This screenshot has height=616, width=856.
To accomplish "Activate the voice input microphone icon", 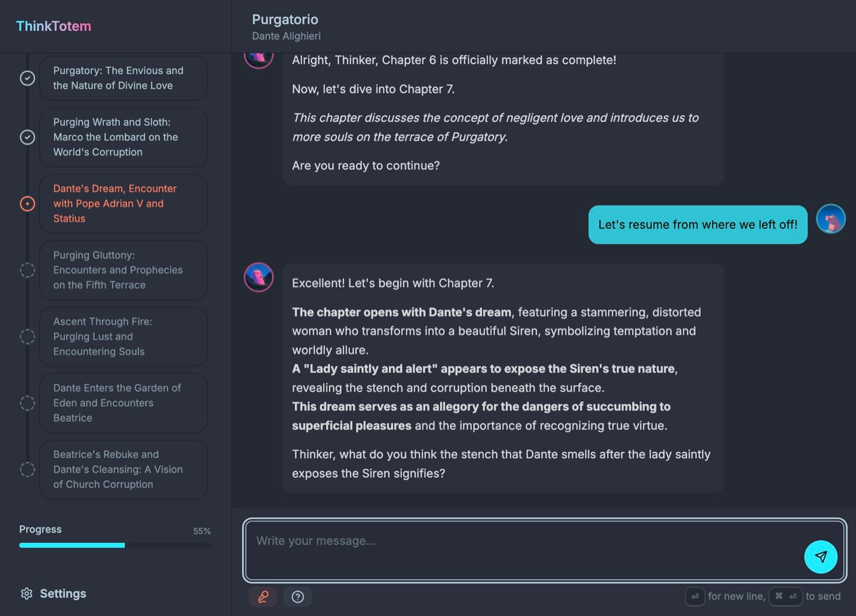I will (264, 597).
